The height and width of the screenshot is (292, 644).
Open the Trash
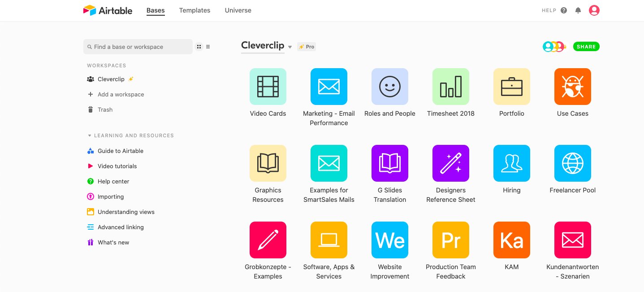point(100,109)
